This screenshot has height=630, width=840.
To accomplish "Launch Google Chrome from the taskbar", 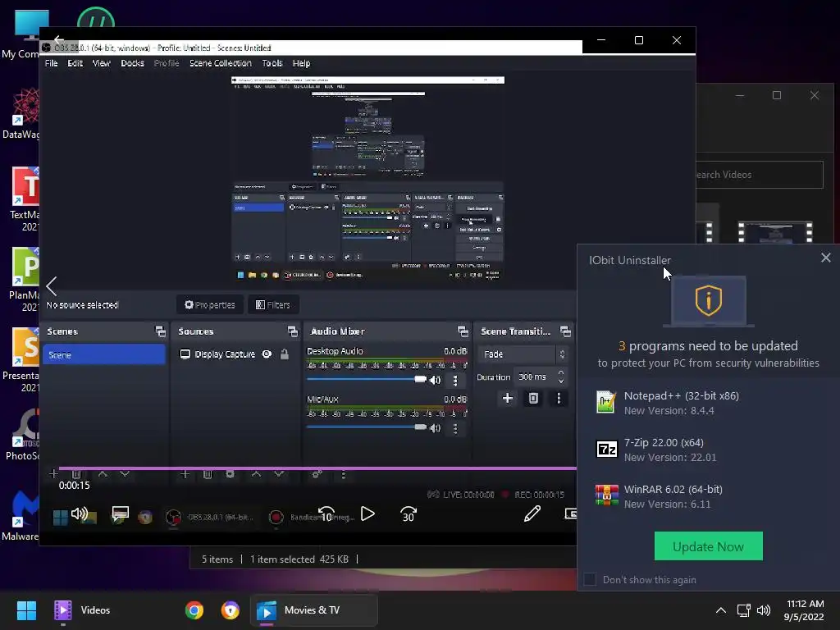I will pyautogui.click(x=194, y=610).
